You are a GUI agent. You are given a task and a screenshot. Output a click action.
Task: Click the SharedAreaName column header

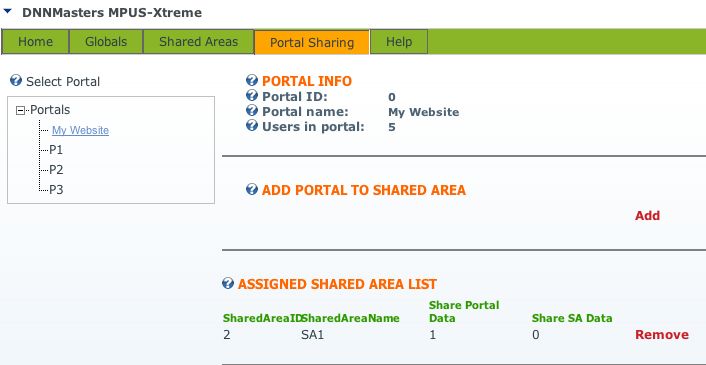pyautogui.click(x=350, y=318)
